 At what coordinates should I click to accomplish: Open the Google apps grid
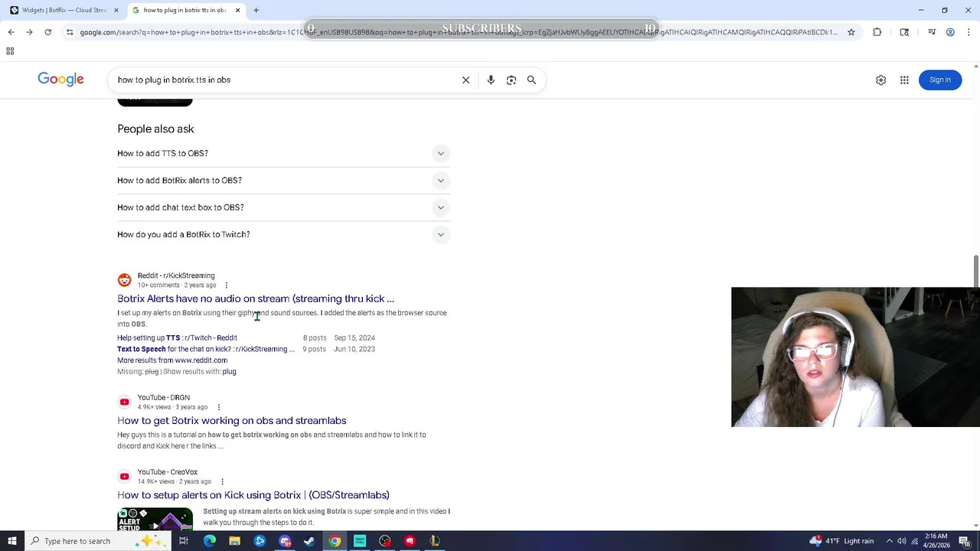click(x=904, y=80)
